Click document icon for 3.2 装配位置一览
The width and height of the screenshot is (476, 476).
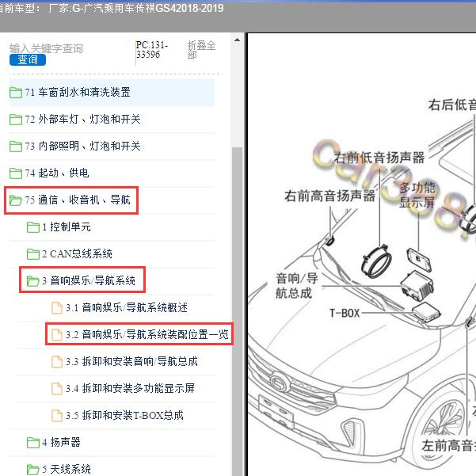57,335
